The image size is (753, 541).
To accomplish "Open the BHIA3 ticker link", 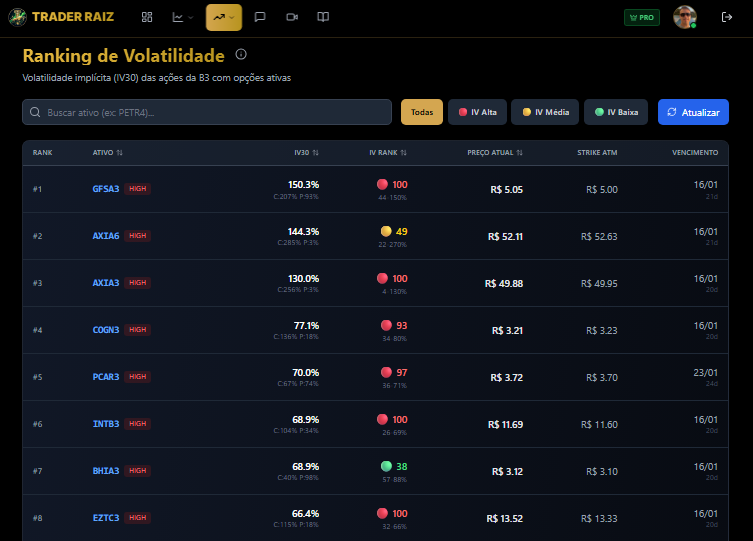I will click(x=106, y=471).
